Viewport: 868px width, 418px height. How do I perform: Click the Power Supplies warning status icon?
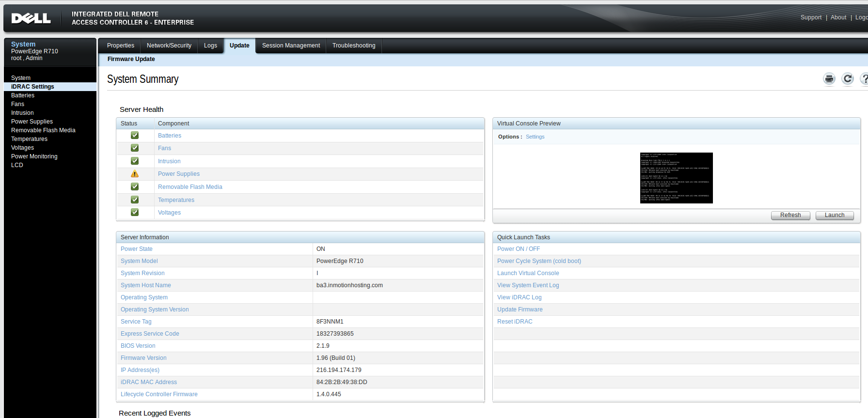pos(135,174)
